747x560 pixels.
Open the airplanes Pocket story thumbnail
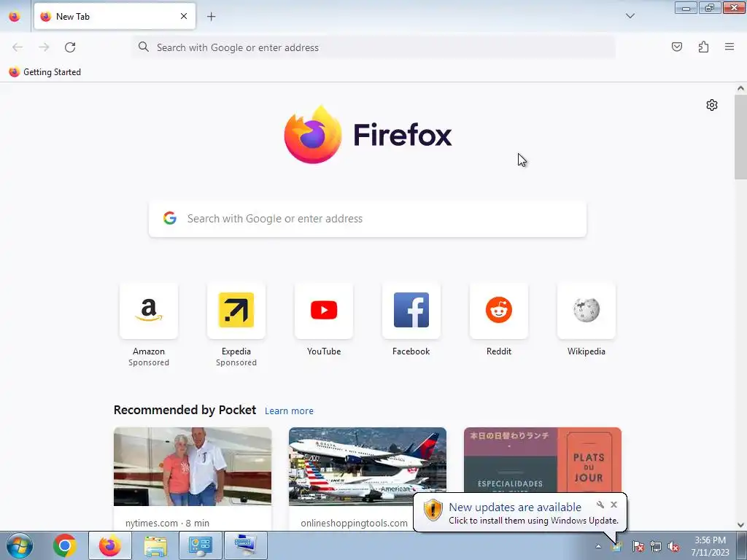point(368,467)
